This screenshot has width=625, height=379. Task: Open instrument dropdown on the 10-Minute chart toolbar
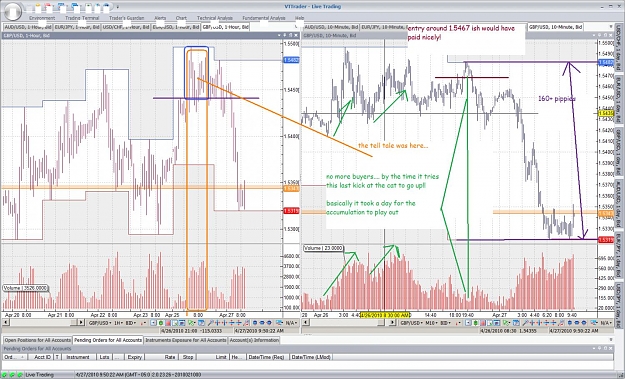tap(411, 322)
